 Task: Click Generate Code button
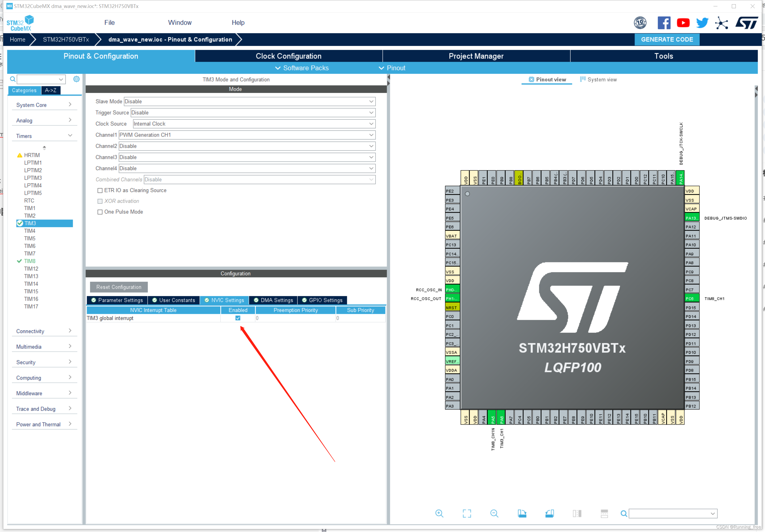coord(667,39)
